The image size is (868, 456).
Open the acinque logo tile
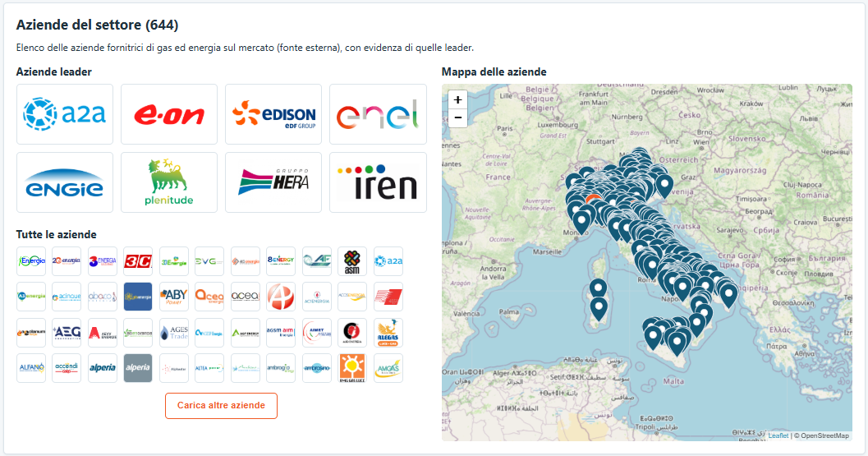tap(67, 297)
